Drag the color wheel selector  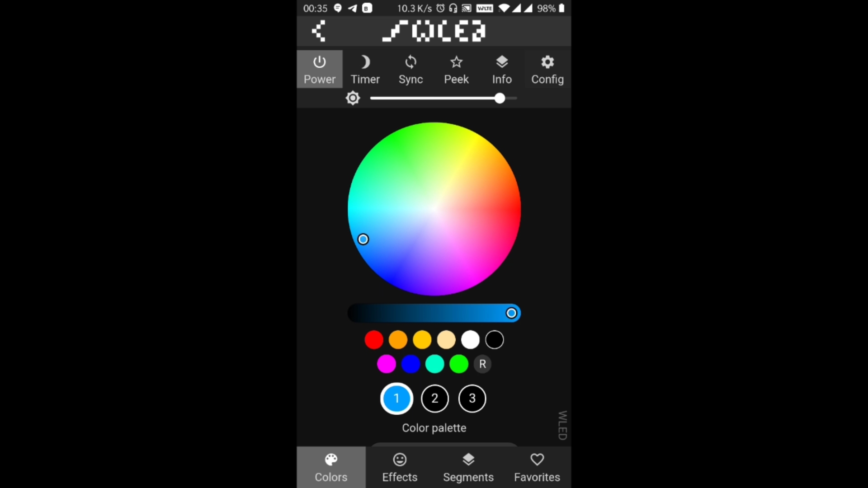click(x=363, y=239)
